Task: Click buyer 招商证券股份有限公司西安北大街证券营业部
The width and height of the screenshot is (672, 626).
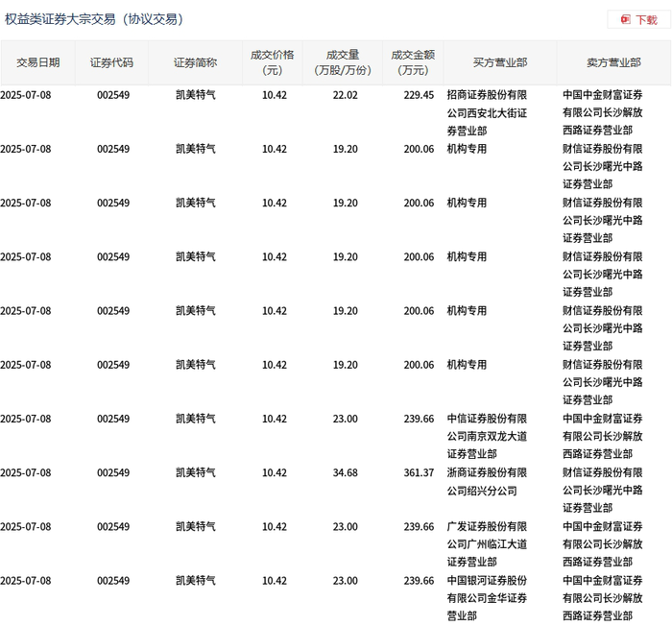Action: 487,112
